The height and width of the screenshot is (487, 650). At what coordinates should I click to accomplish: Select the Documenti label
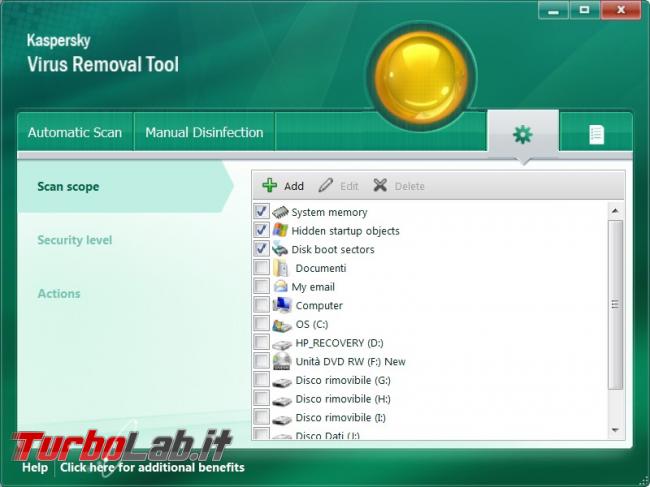click(320, 268)
